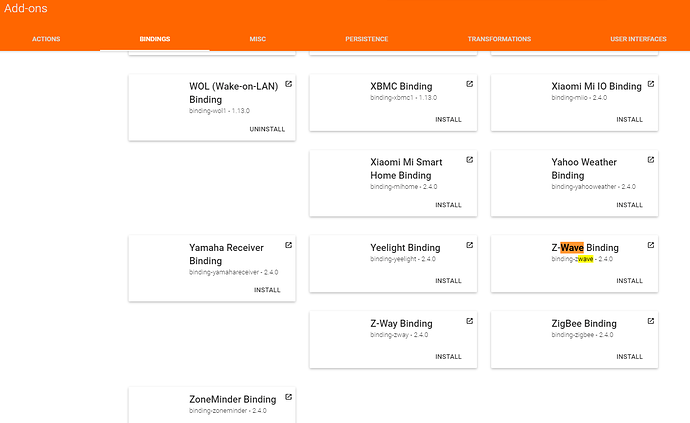This screenshot has width=690, height=423.
Task: Click the Yamaha Receiver Binding title
Action: click(x=226, y=254)
